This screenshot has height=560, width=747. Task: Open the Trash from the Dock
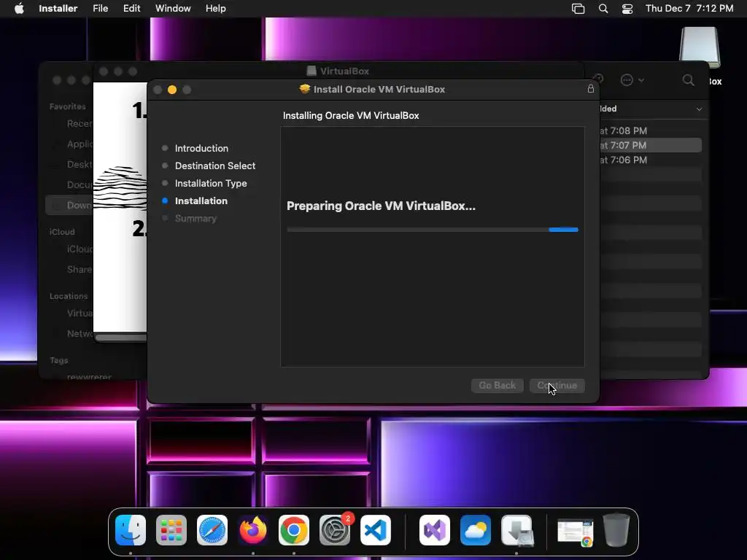click(x=616, y=530)
